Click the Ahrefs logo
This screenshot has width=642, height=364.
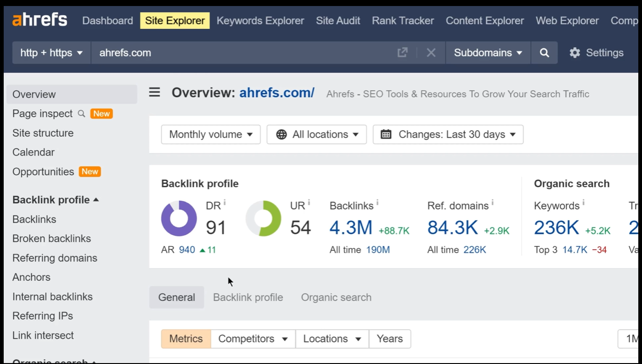pyautogui.click(x=40, y=20)
